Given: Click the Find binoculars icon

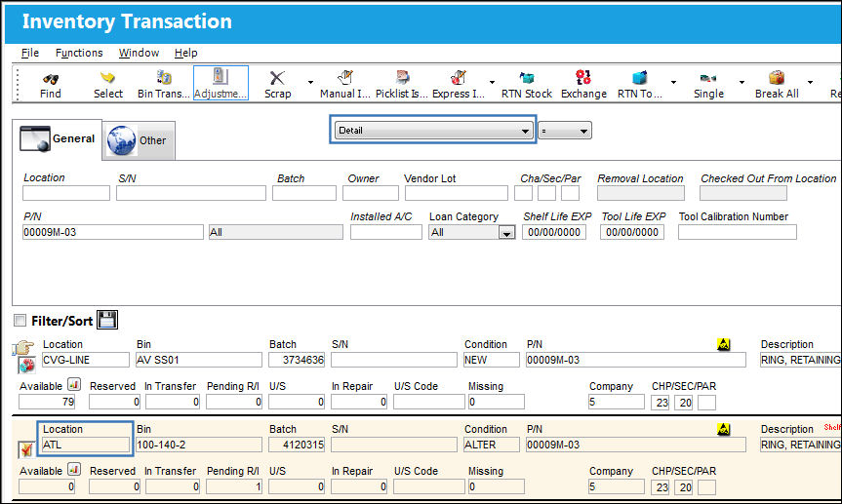Looking at the screenshot, I should point(51,78).
